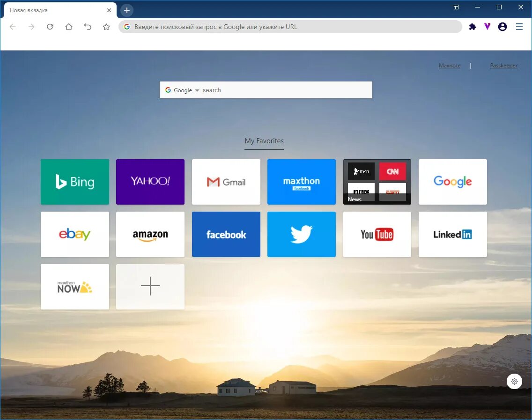Add a new favorite with plus tile
This screenshot has width=532, height=420.
(150, 287)
